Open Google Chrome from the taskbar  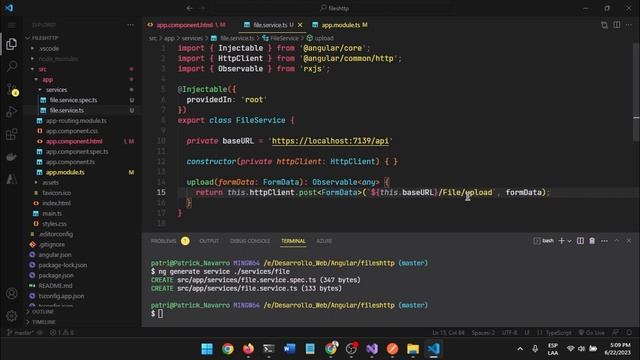point(228,349)
